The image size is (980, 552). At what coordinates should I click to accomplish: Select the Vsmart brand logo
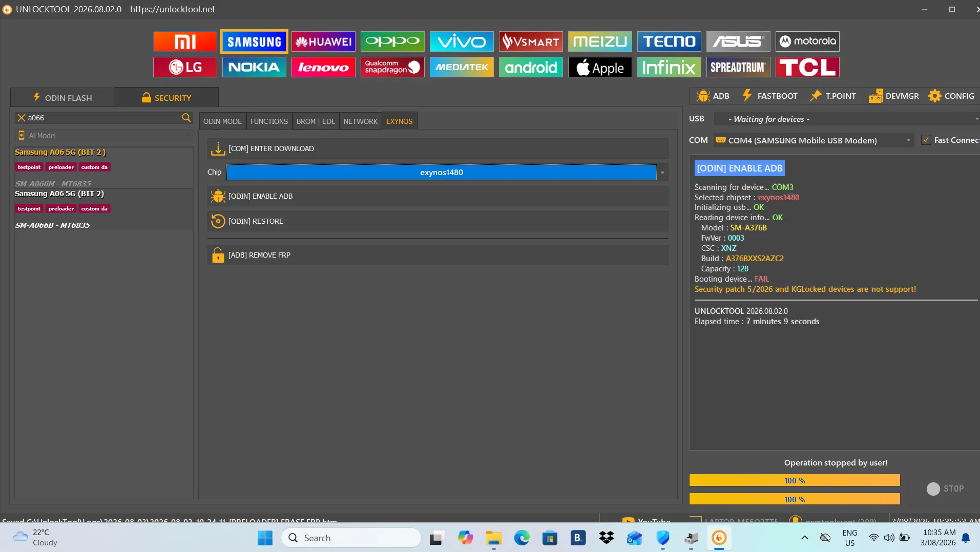[x=531, y=41]
